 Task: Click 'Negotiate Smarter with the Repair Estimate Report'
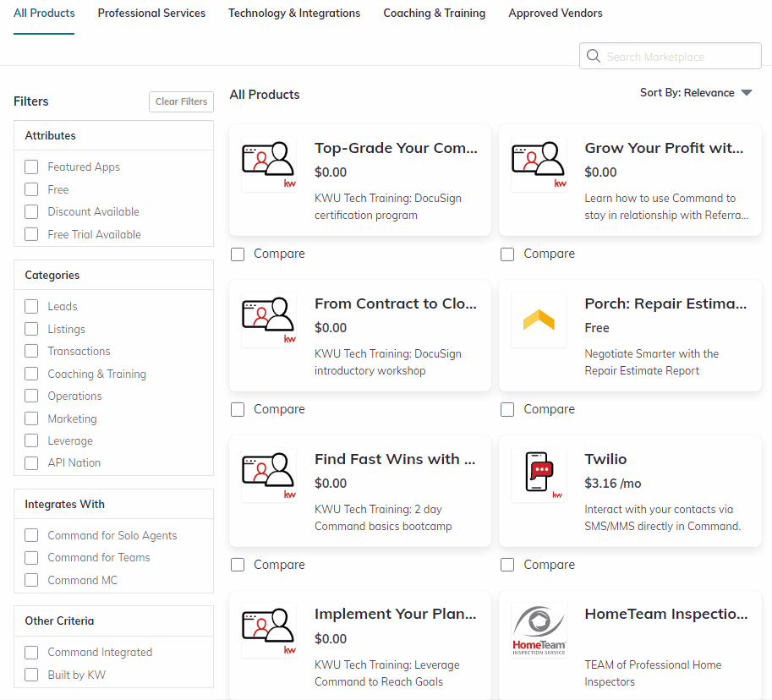pos(651,363)
